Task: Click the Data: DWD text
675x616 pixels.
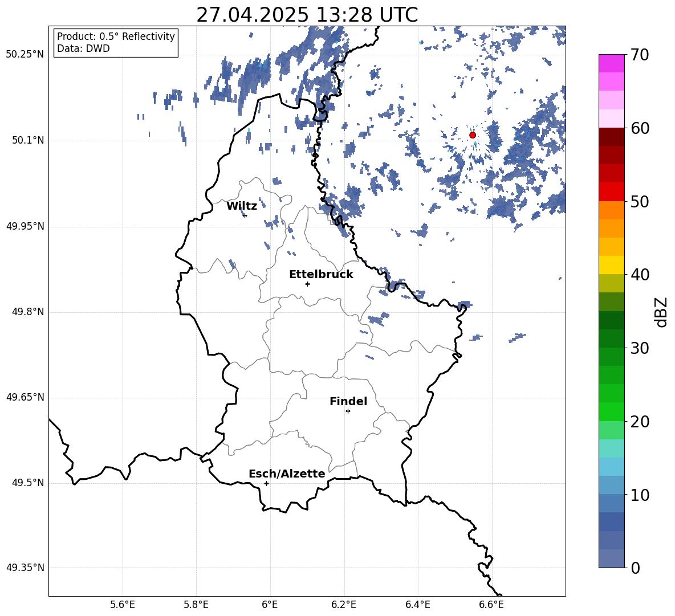Action: click(83, 48)
